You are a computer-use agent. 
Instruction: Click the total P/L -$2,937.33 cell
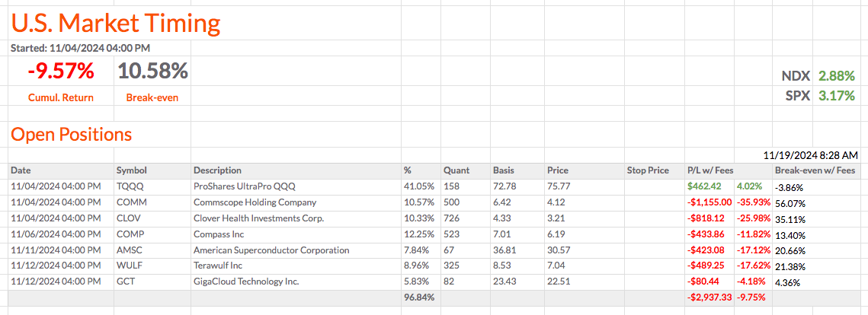coord(706,297)
